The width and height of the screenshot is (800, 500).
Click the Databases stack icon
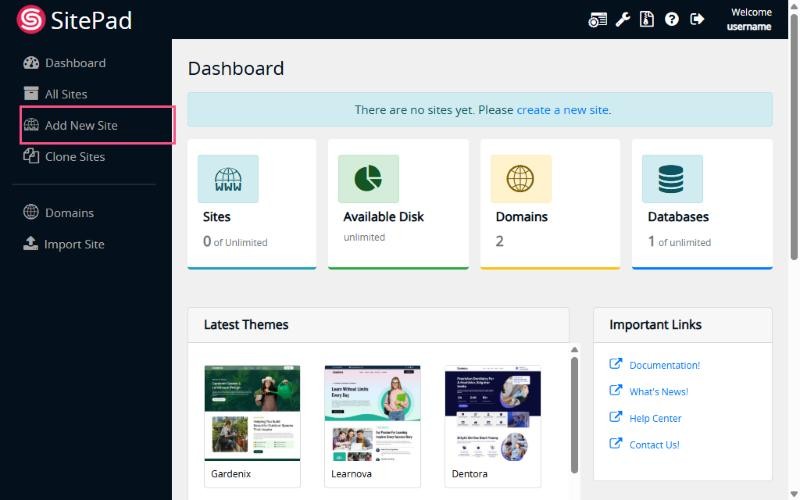pos(671,179)
